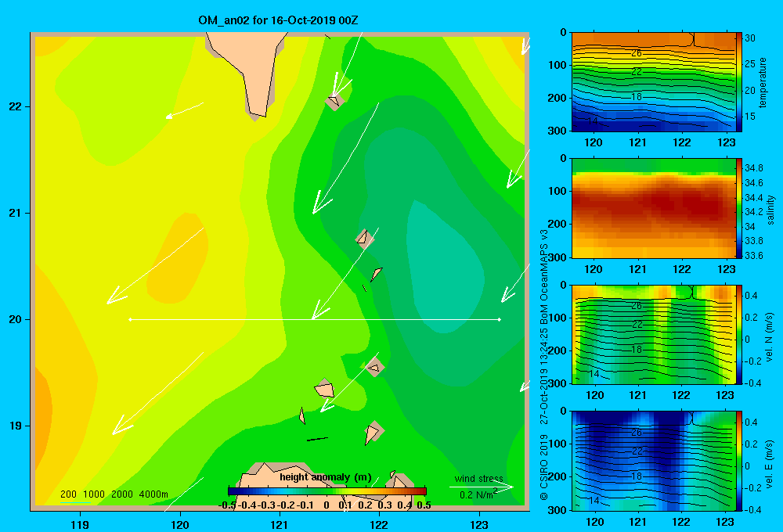783x532 pixels.
Task: Click the eastern endpoint of the transect line
Action: tap(500, 319)
